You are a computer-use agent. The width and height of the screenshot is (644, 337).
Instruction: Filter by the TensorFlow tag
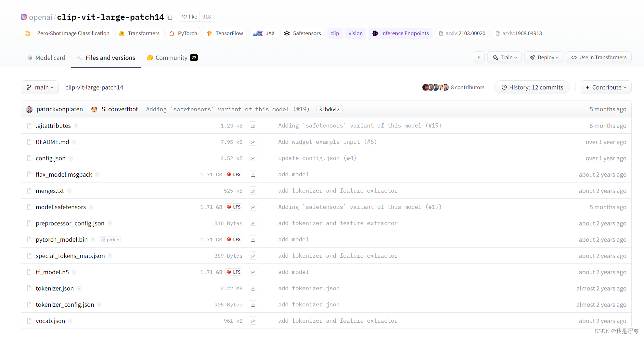225,34
